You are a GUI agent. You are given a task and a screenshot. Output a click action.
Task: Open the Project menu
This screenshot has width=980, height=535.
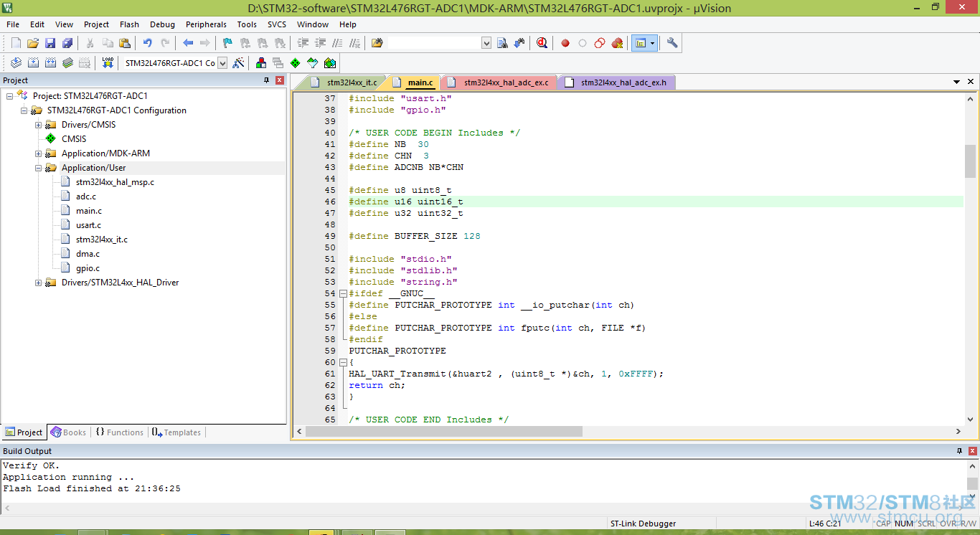97,24
